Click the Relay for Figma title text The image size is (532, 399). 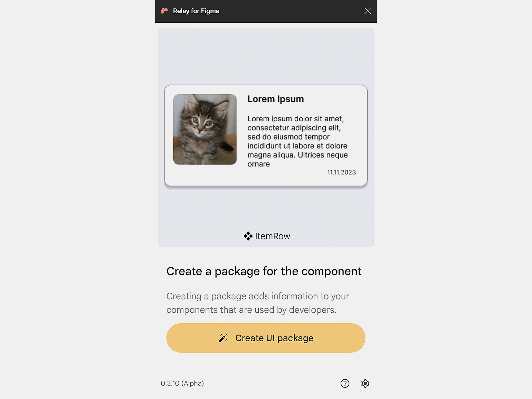[x=196, y=11]
